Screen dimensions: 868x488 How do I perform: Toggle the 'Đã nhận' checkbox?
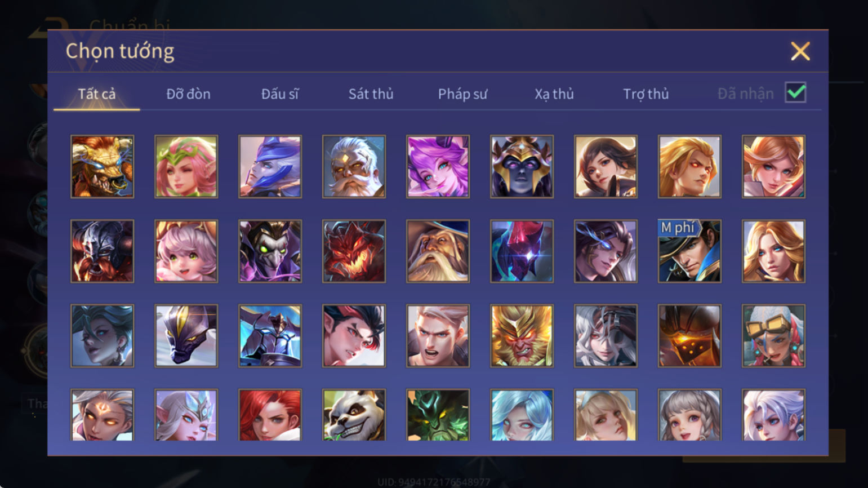[795, 92]
